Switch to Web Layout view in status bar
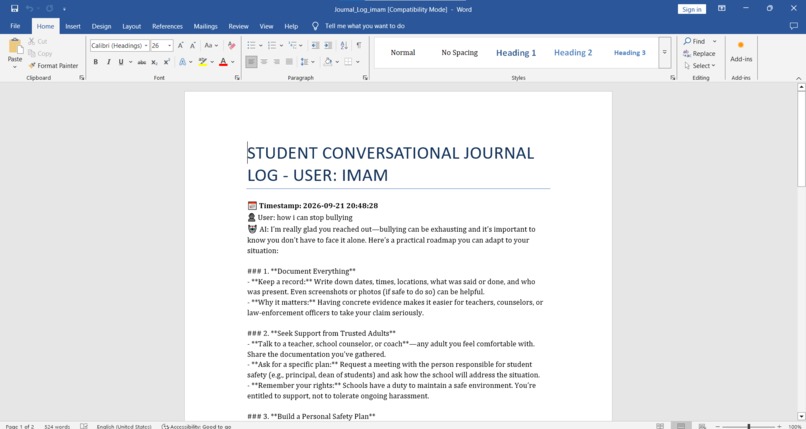Image resolution: width=806 pixels, height=429 pixels. pyautogui.click(x=702, y=426)
